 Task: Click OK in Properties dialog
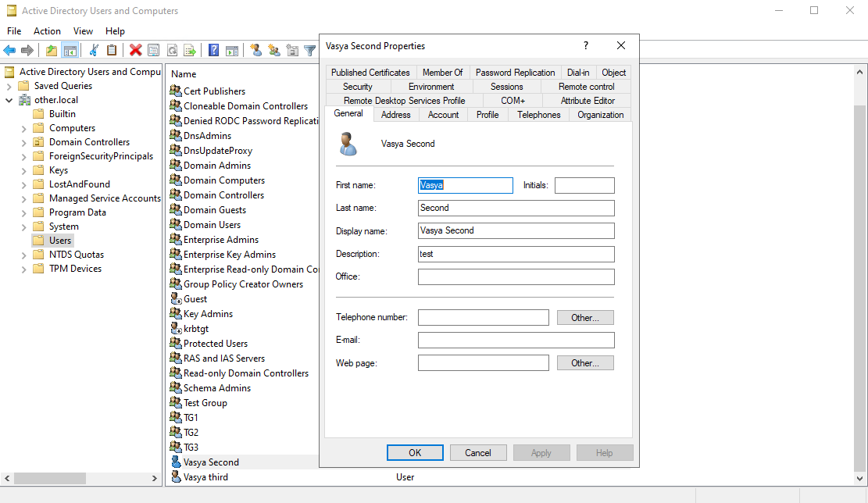click(x=415, y=453)
